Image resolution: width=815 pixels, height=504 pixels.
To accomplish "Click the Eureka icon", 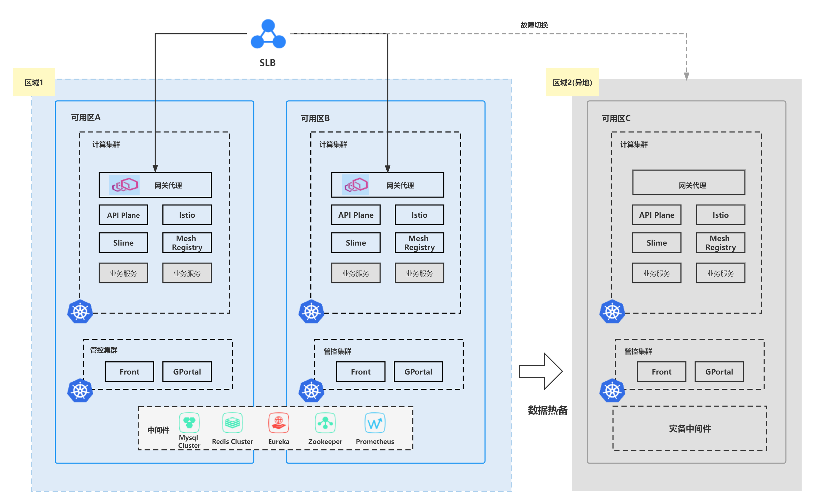I will pyautogui.click(x=279, y=422).
